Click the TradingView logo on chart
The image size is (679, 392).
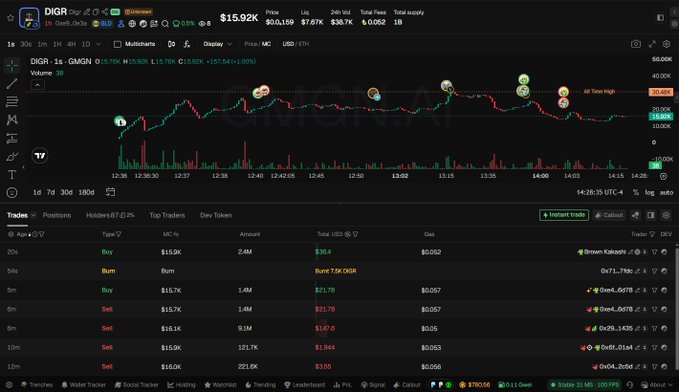point(40,156)
